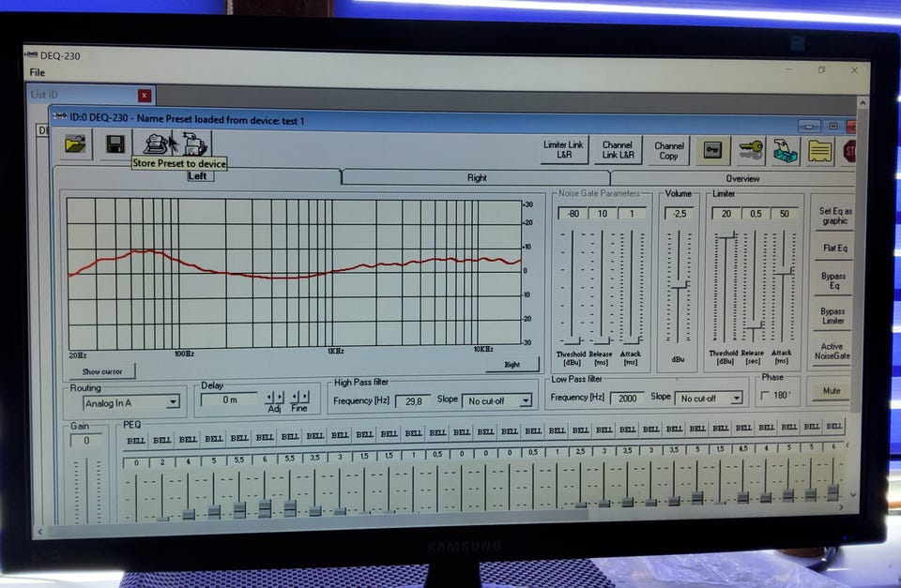Click the Noise Gate Attack slider
This screenshot has width=901, height=588.
click(631, 287)
